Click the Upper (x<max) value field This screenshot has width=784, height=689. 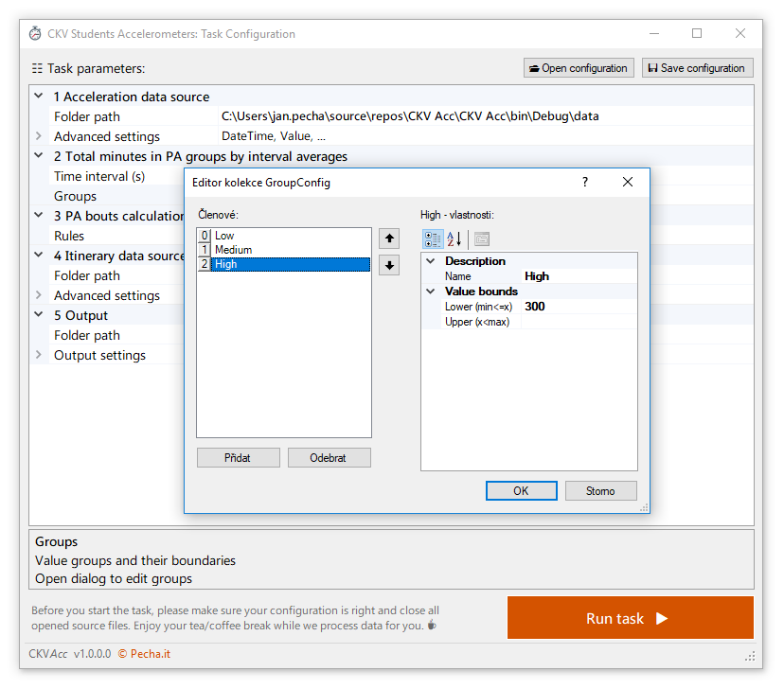[x=579, y=322]
